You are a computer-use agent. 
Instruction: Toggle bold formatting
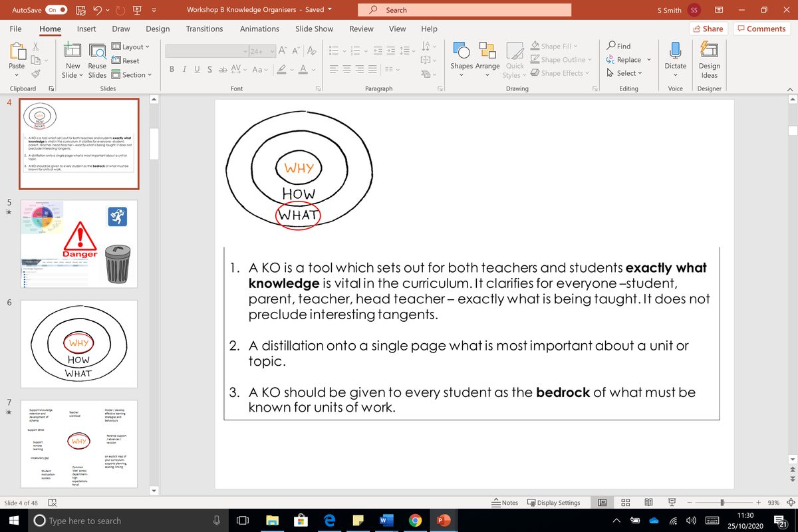pyautogui.click(x=172, y=70)
